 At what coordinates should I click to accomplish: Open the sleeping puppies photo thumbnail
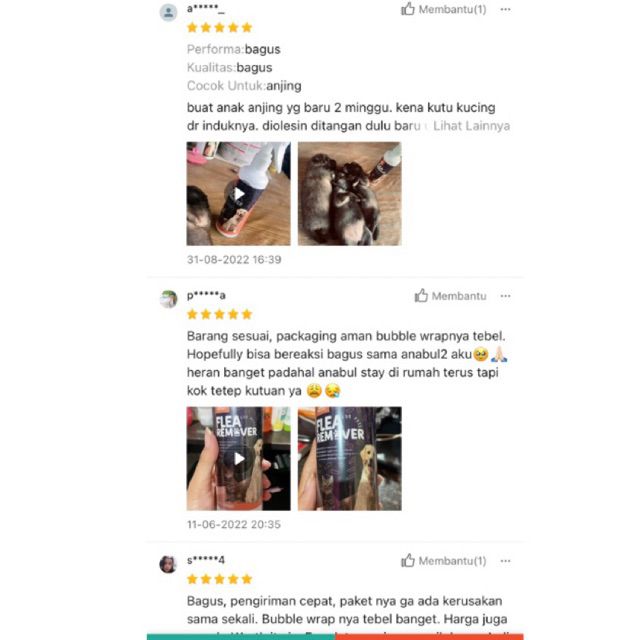349,193
